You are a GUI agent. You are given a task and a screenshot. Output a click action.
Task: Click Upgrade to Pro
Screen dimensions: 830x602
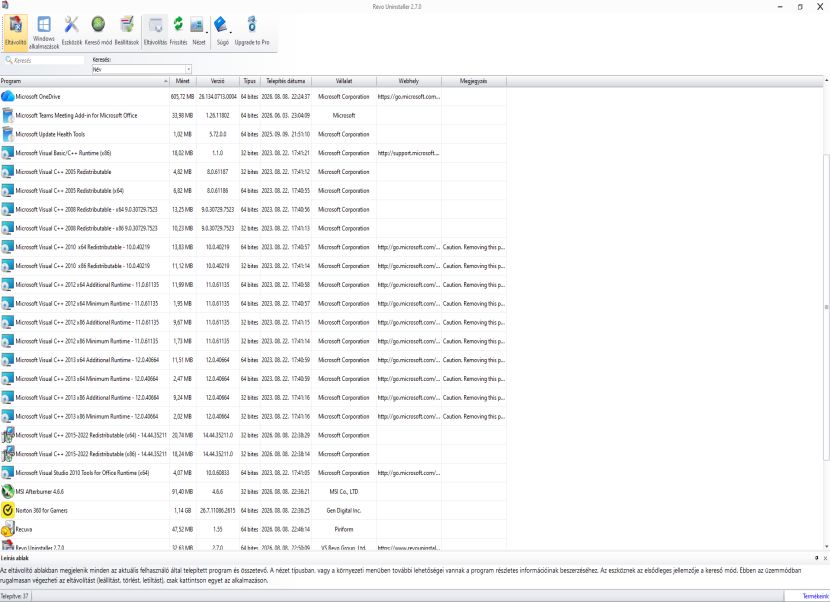[x=252, y=32]
